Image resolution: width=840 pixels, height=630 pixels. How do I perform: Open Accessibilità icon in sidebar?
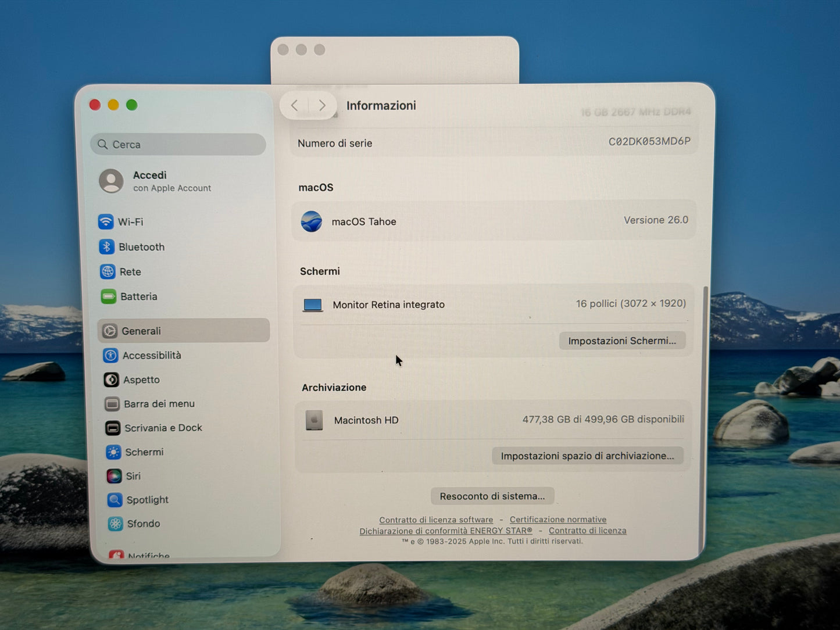tap(110, 355)
